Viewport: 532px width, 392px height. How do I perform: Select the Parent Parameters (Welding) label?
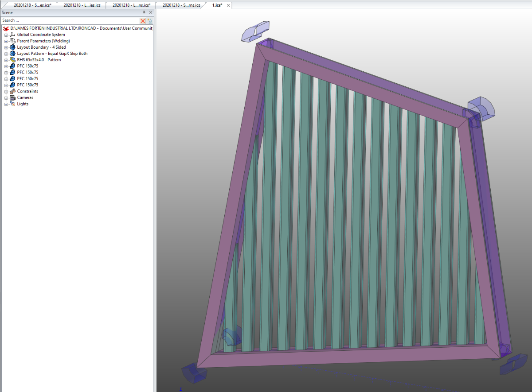click(x=43, y=41)
